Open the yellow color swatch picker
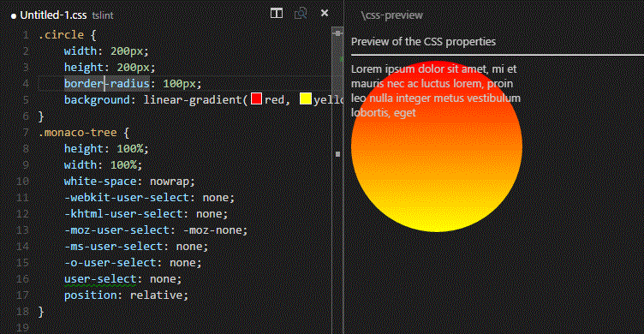Image resolution: width=644 pixels, height=334 pixels. click(x=305, y=98)
